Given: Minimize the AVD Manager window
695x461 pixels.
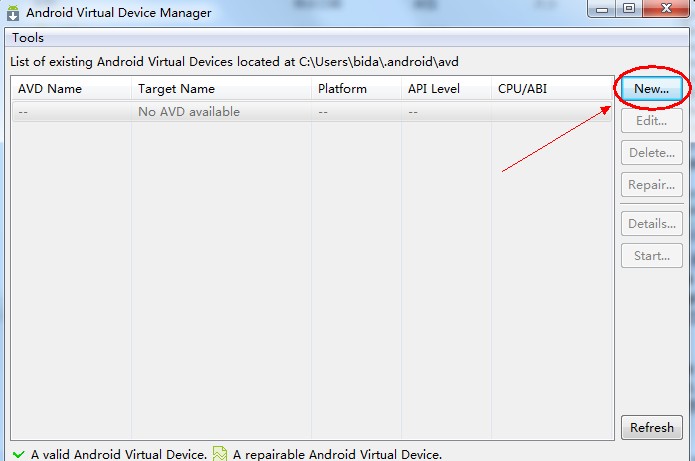Looking at the screenshot, I should [601, 9].
